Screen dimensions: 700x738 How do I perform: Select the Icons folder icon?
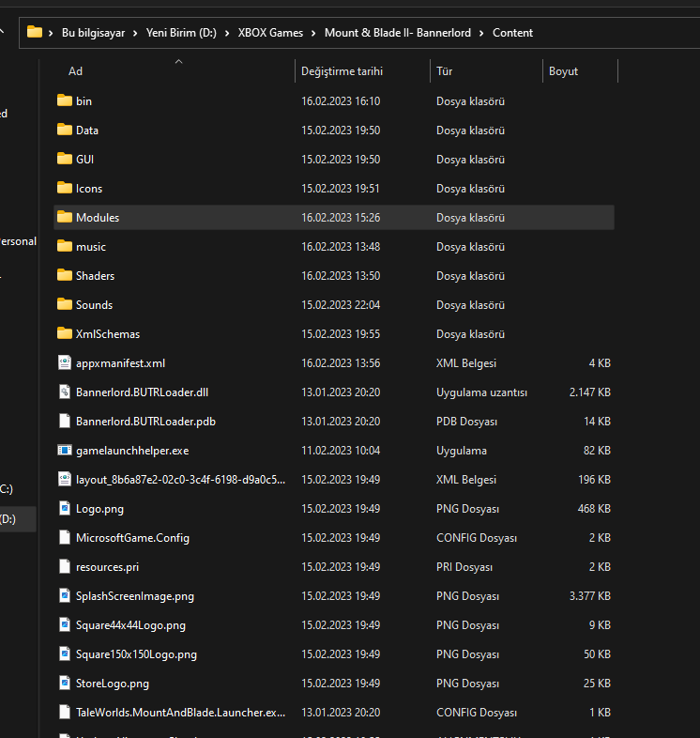coord(65,189)
